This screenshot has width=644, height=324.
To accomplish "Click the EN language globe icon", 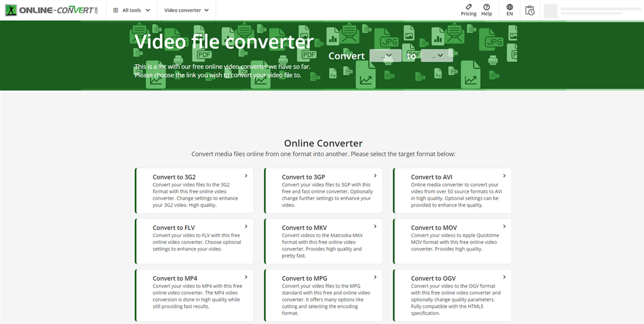I will point(510,7).
